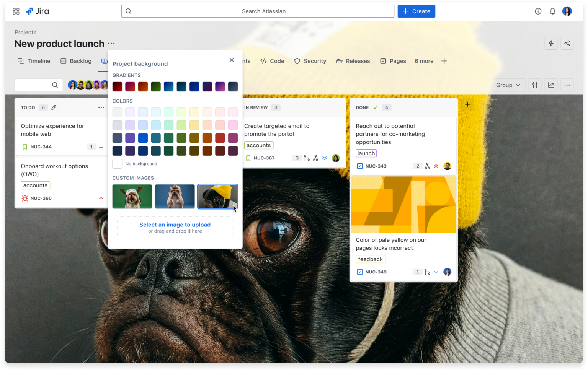Click Select an image to upload
Screen dimensions: 588x371
[x=175, y=225]
